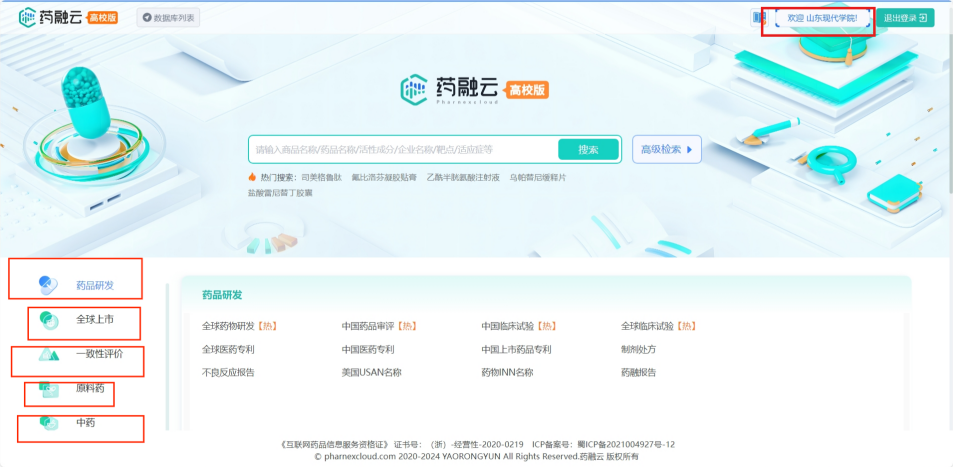Open 美国USAN名称 database

pyautogui.click(x=371, y=373)
